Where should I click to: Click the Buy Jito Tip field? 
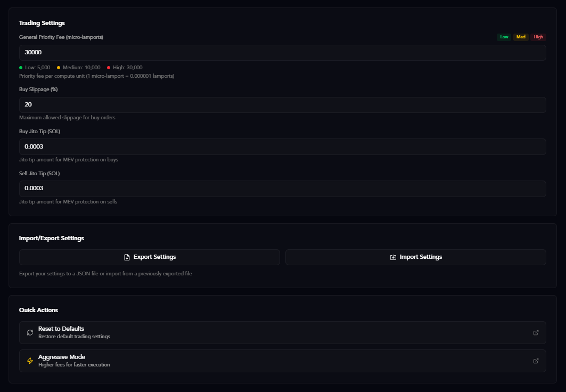tap(282, 146)
